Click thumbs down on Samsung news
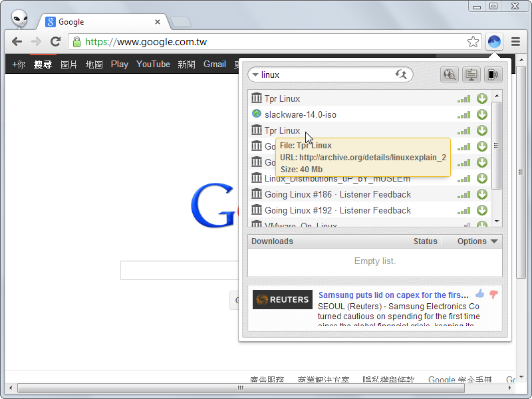Image resolution: width=532 pixels, height=399 pixels. click(x=493, y=294)
